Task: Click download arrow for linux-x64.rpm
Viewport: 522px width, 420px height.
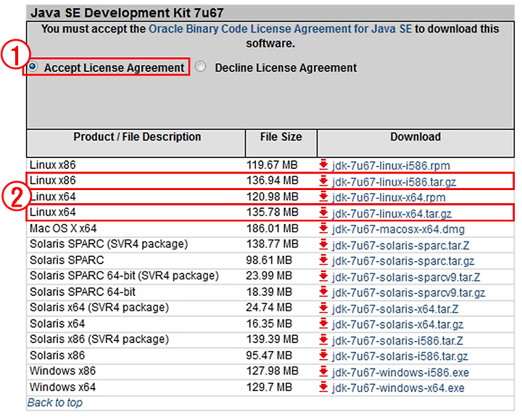Action: (323, 197)
